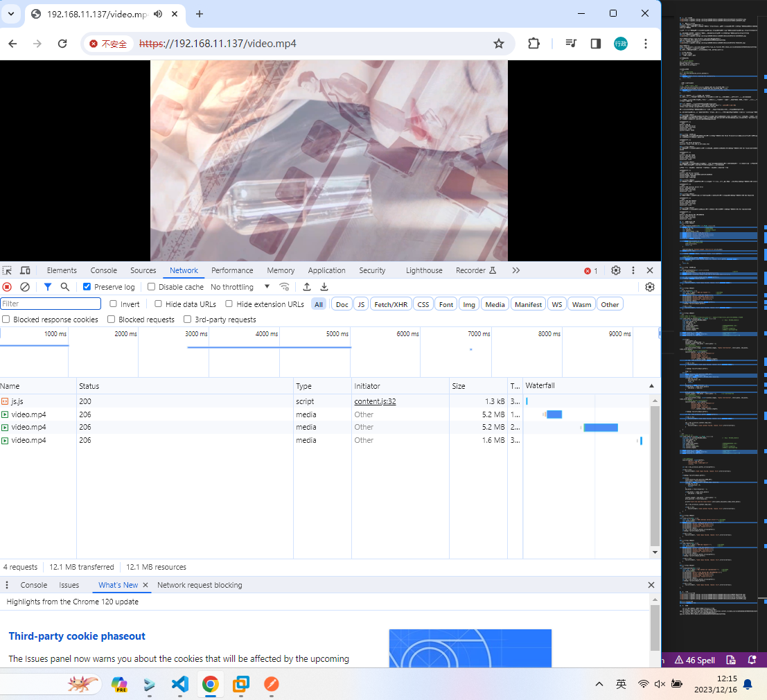
Task: Switch to Elements tab
Action: click(62, 270)
